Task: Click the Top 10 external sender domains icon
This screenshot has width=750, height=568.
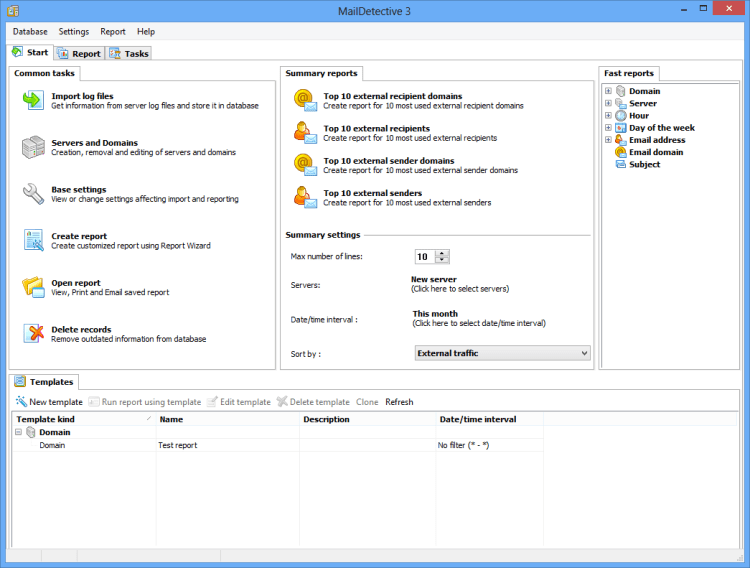Action: 305,165
